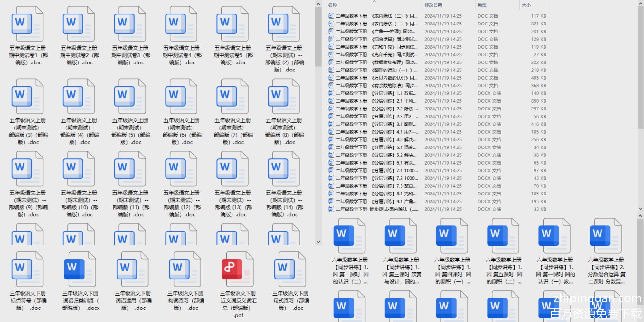Viewport: 644px width, 322px height.
Task: Select the 句式练习 Word document icon
Action: (x=290, y=269)
